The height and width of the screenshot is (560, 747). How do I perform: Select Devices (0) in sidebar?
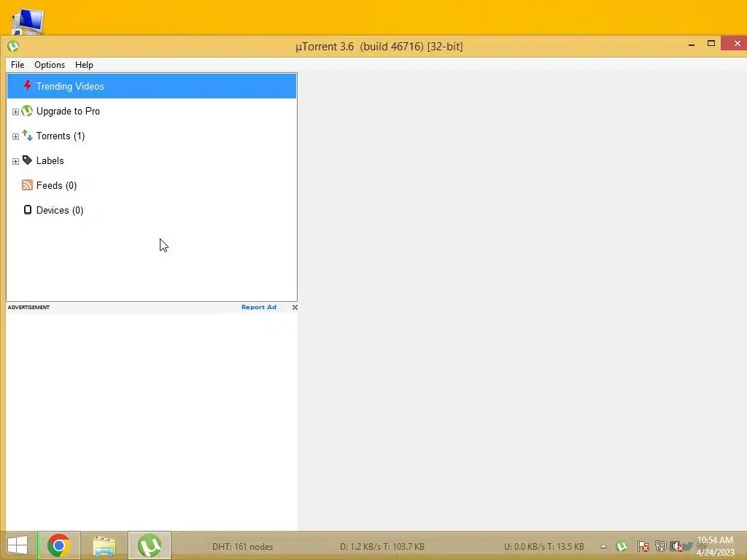[x=60, y=210]
